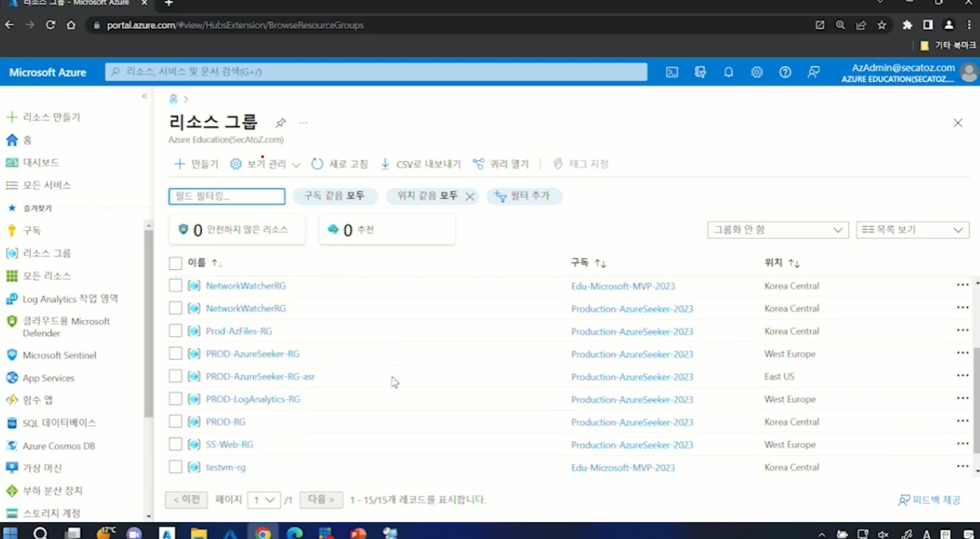Open 가상 머신 in the sidebar
Screen dimensions: 980x539
[41, 468]
